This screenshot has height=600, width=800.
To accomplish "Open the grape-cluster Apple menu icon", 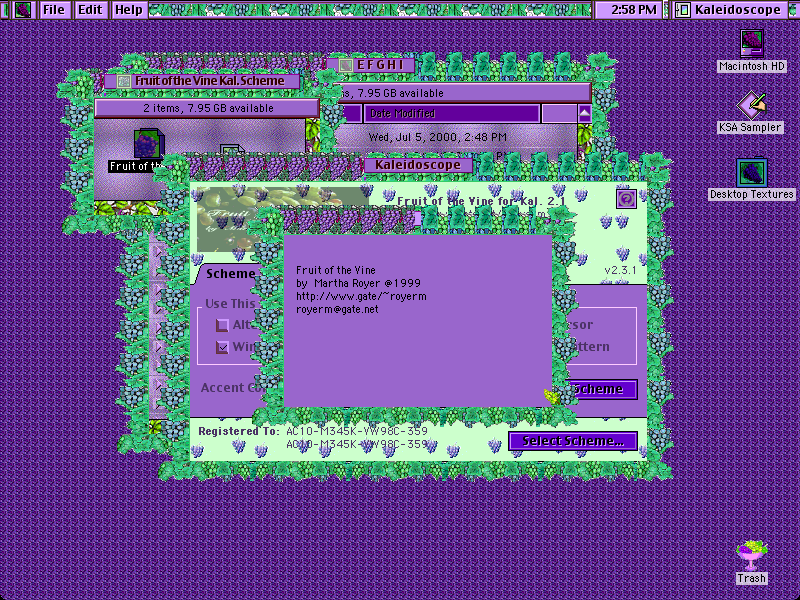I will [23, 10].
